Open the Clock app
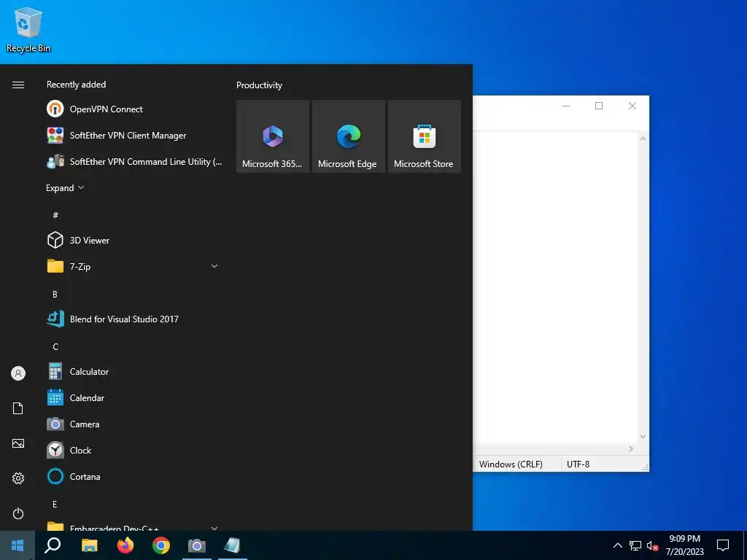This screenshot has height=560, width=747. point(134,450)
